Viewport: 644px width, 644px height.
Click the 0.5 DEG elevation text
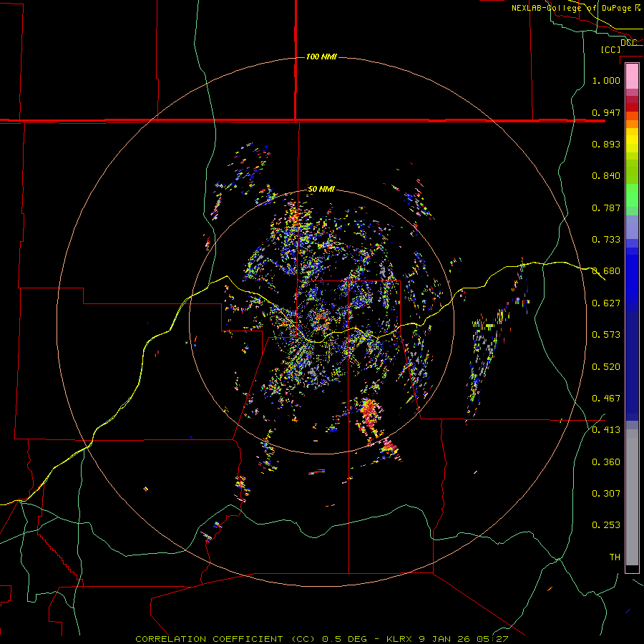coord(345,639)
